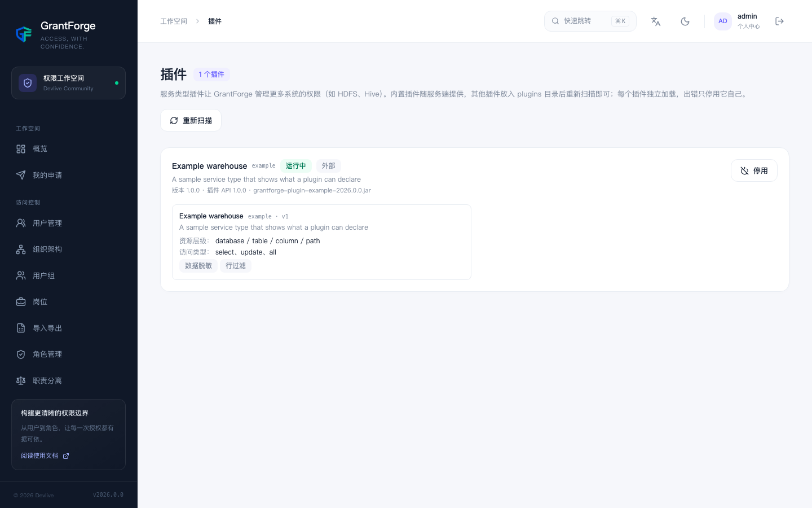The width and height of the screenshot is (812, 508).
Task: Click the briefcase icon for 岗位
Action: [x=21, y=302]
